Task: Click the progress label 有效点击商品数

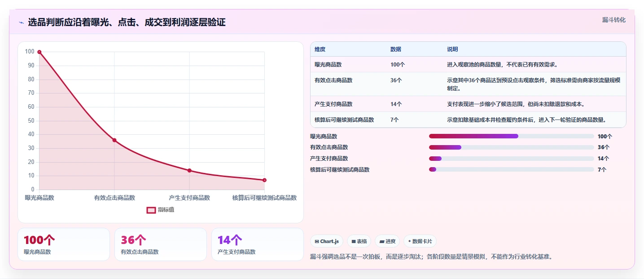Action: (329, 147)
